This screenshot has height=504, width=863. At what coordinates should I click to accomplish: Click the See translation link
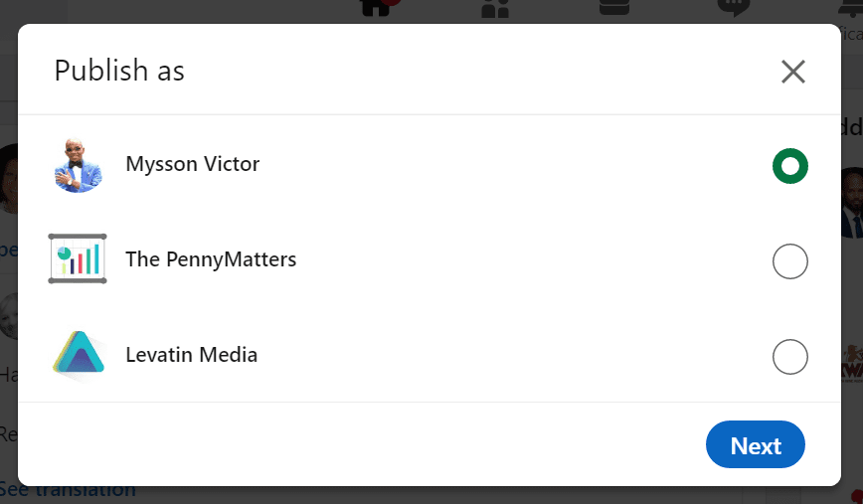pyautogui.click(x=68, y=490)
